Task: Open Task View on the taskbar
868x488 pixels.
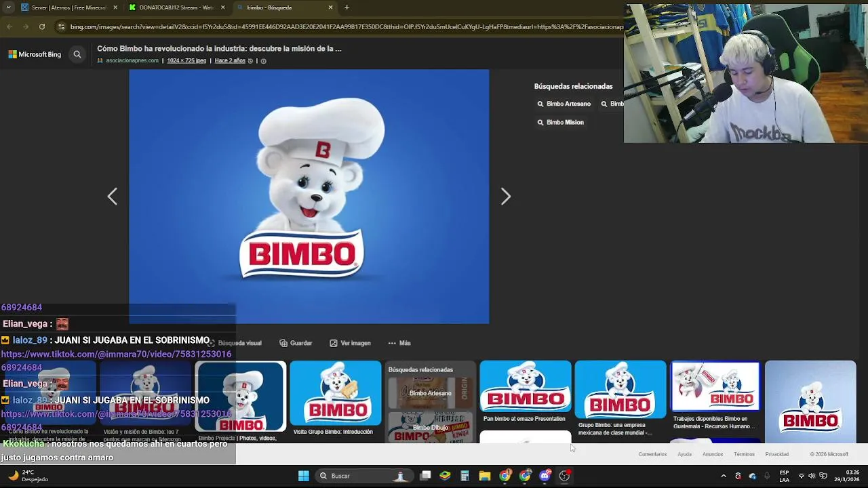Action: pos(425,476)
